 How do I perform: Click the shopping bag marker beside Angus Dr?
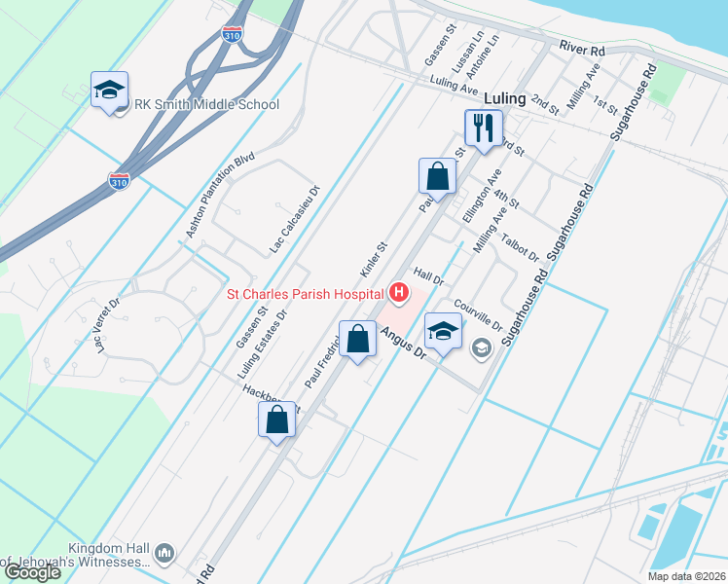pos(357,341)
